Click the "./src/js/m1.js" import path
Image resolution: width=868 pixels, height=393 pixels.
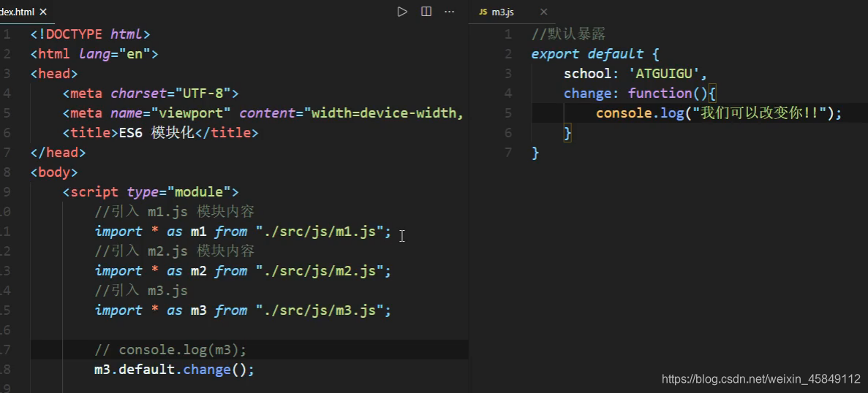pos(320,232)
